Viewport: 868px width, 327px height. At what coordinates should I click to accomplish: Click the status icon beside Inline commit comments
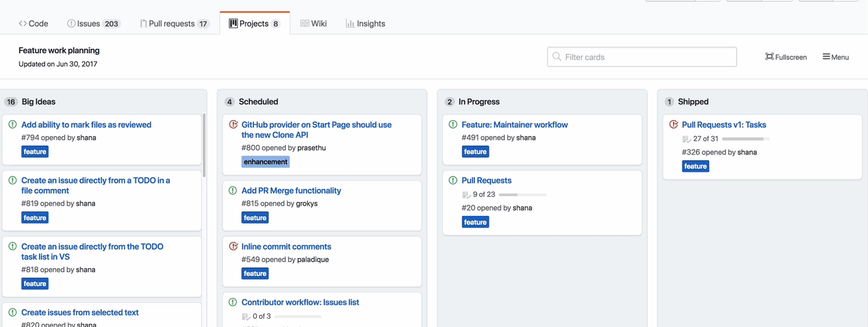point(233,247)
